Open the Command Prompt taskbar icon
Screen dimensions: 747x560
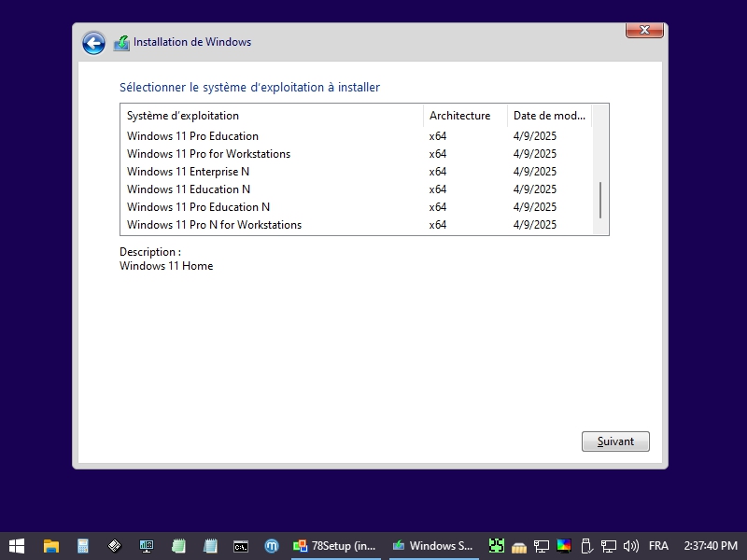pyautogui.click(x=240, y=546)
